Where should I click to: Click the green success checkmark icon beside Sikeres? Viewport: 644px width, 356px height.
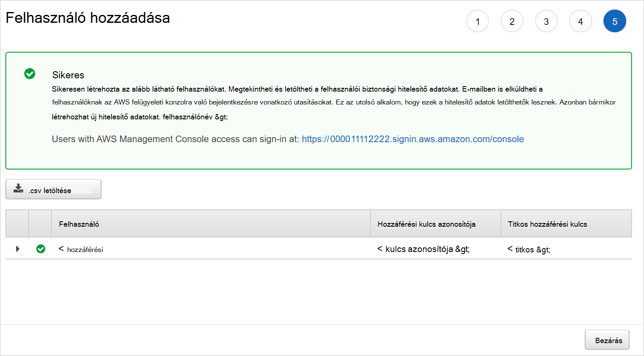point(30,74)
